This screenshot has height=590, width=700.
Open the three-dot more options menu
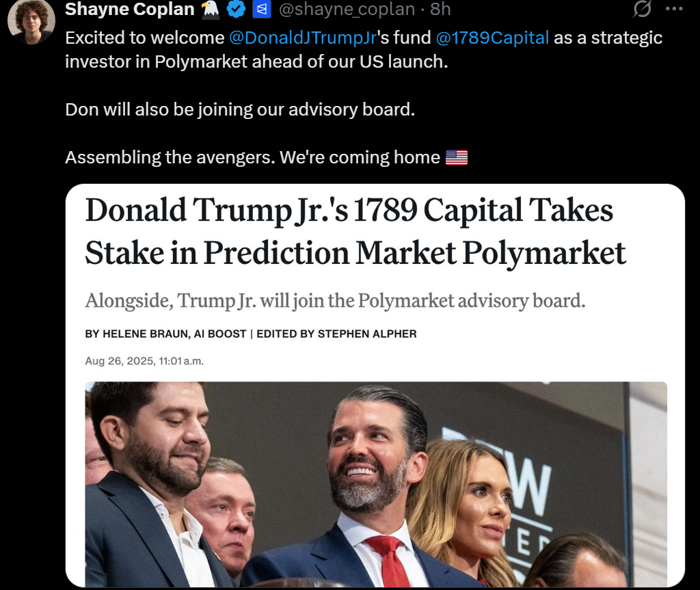[x=674, y=8]
